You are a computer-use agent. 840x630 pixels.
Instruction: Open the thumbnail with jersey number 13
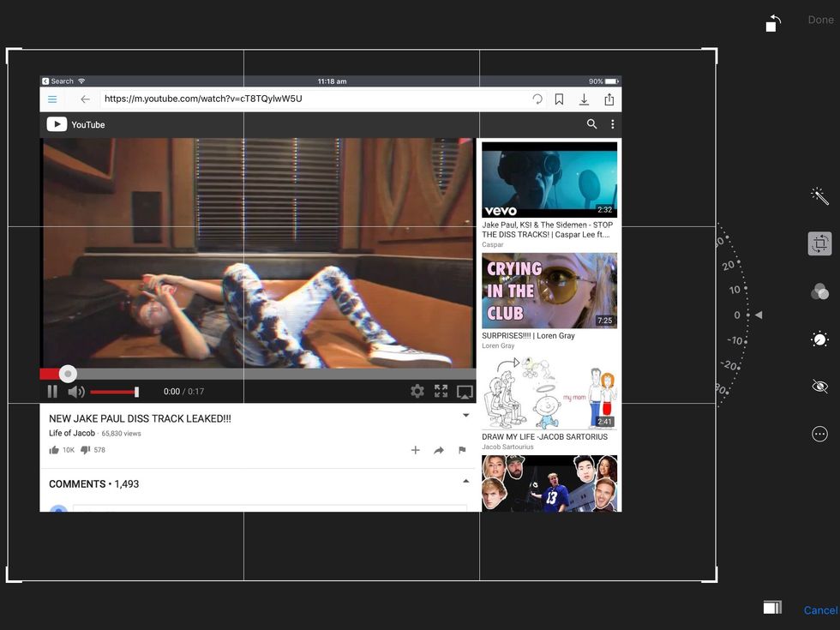click(549, 483)
